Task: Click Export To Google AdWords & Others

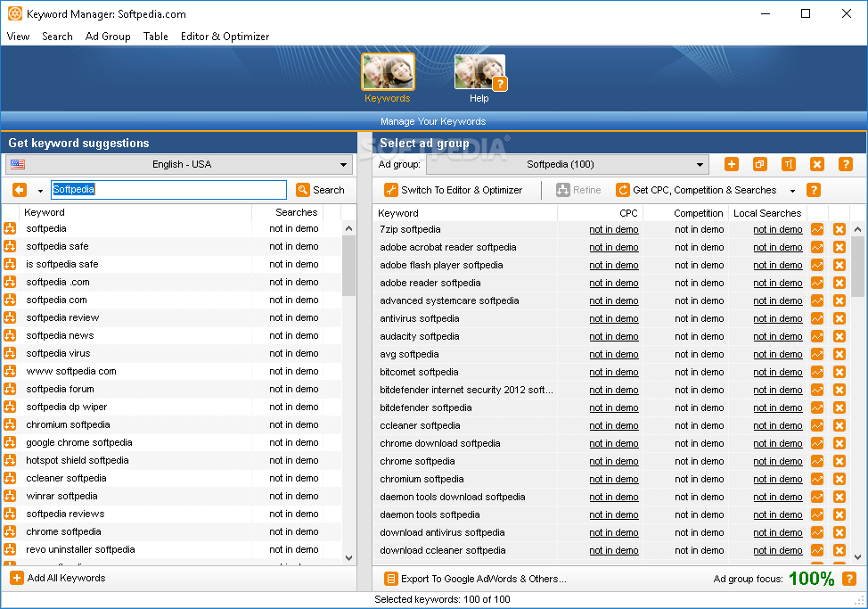Action: tap(476, 579)
